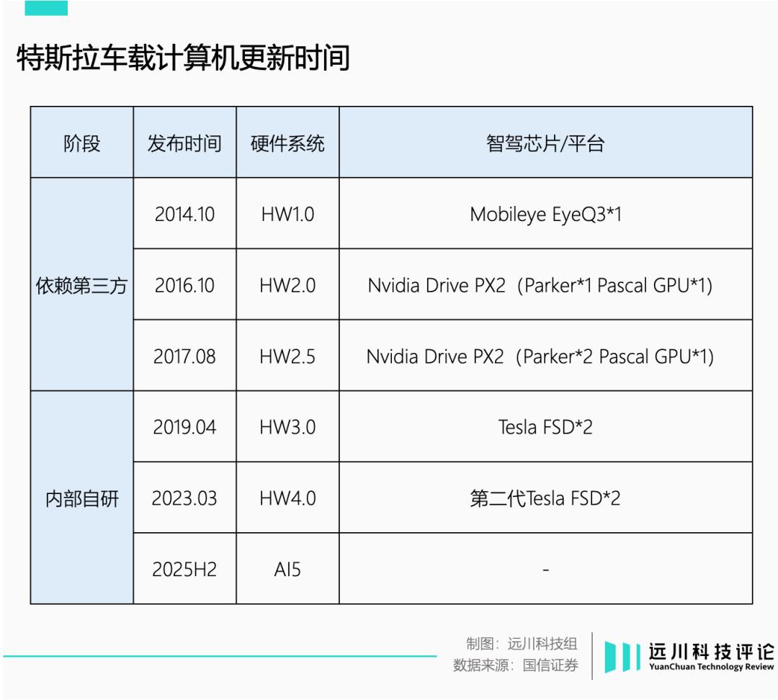Click the dash in the AI5 row
Screen dimensions: 778x700
[x=546, y=570]
